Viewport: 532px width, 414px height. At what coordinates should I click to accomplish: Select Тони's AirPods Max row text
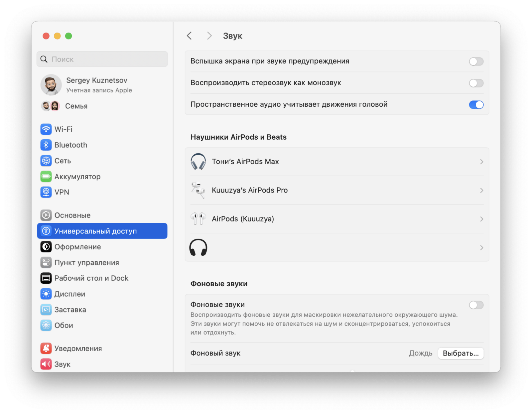tap(245, 162)
